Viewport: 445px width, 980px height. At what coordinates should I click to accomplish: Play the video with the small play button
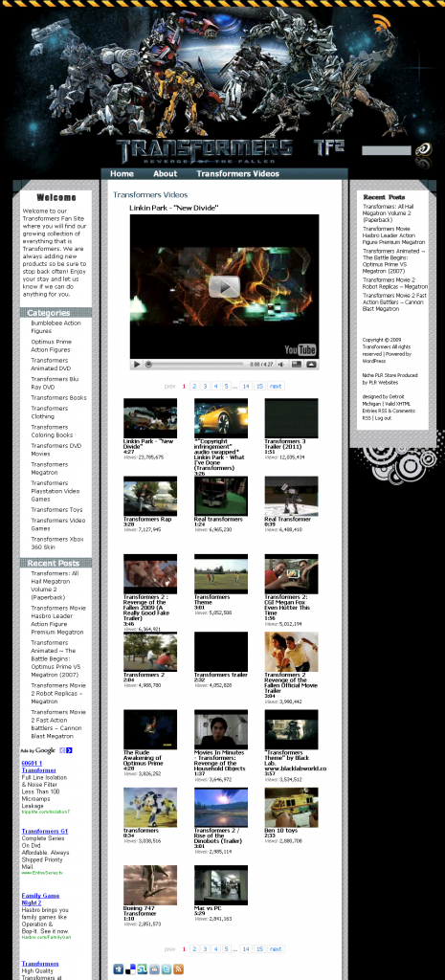coord(136,365)
